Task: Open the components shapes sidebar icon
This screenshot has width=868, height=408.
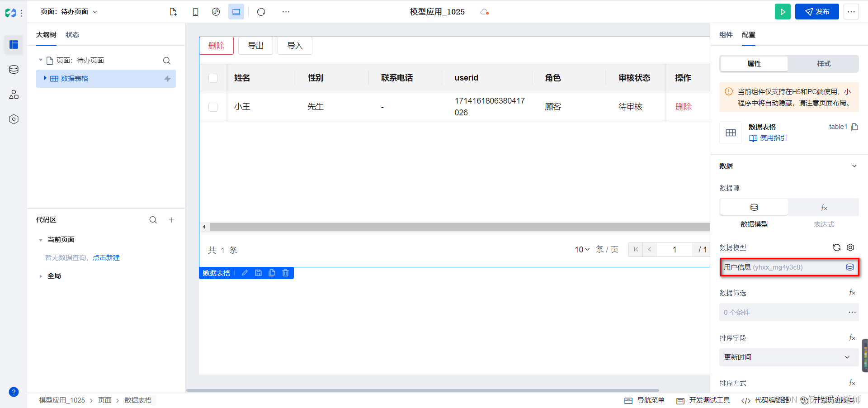Action: tap(14, 94)
